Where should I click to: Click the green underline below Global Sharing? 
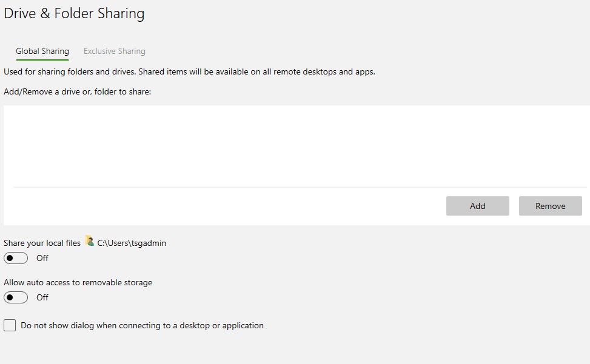(42, 60)
